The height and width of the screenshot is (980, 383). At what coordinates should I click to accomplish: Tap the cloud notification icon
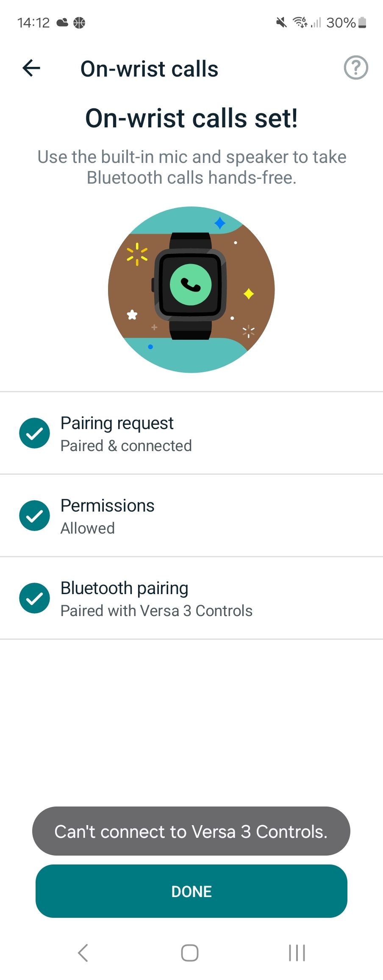click(62, 22)
